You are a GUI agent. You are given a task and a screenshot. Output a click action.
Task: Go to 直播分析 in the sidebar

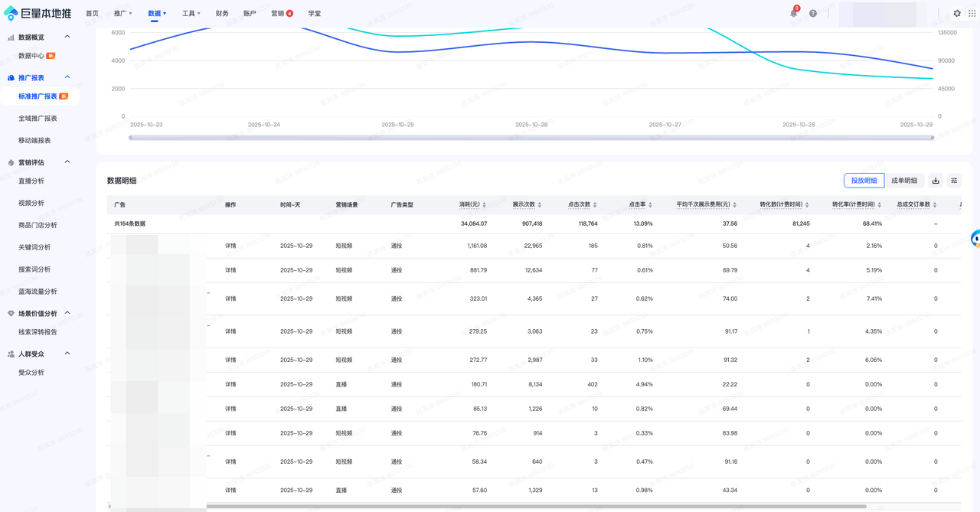coord(31,181)
